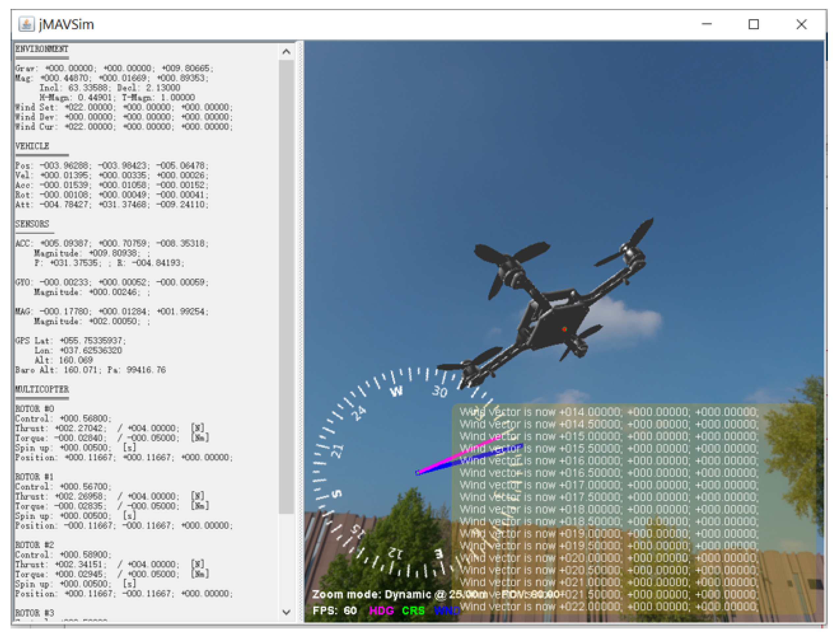This screenshot has width=840, height=640.
Task: Click the vehicle Pos values line
Action: [112, 165]
